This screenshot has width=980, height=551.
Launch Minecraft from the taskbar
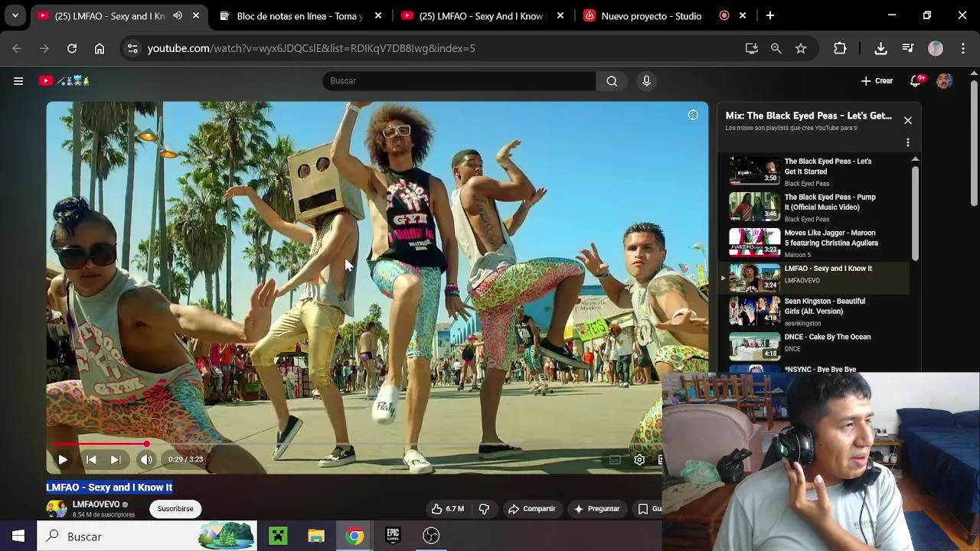(278, 536)
